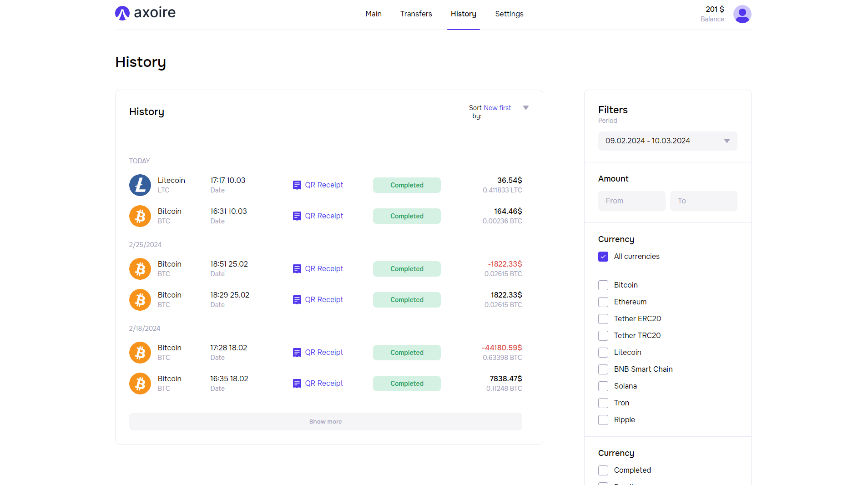
Task: Click the 2/18/2024 date group label
Action: (145, 328)
